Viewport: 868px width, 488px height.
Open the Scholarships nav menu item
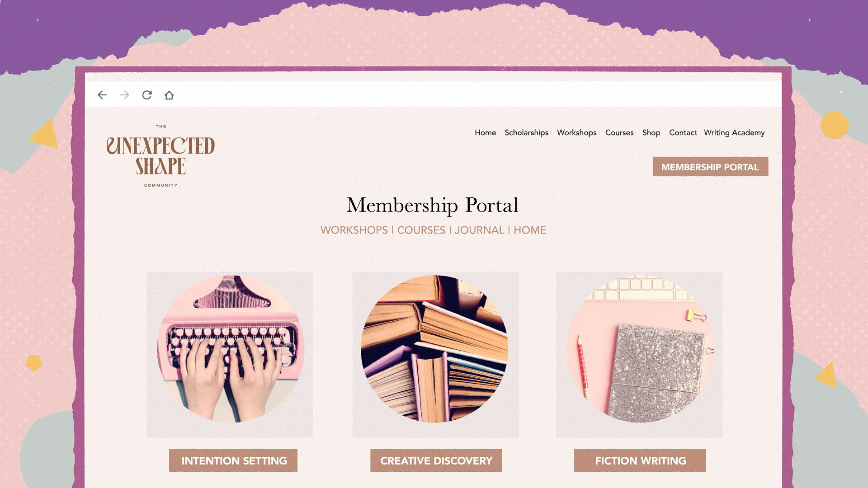(x=526, y=132)
